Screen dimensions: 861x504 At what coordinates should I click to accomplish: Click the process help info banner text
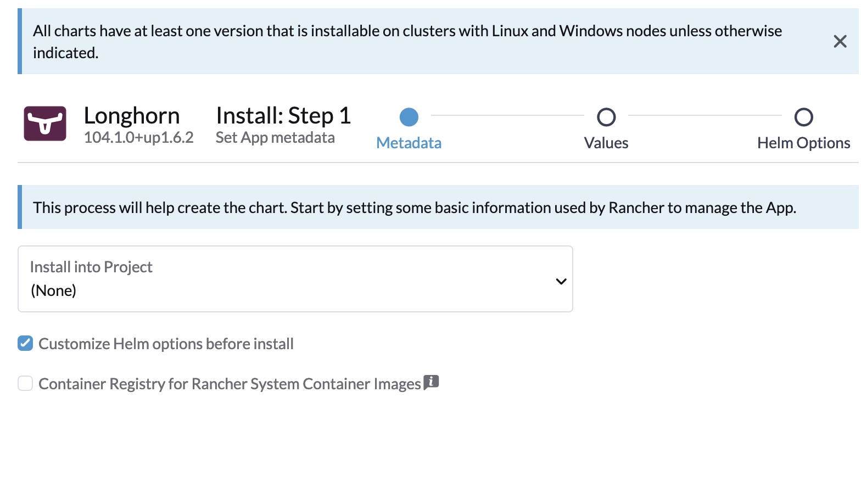tap(415, 208)
